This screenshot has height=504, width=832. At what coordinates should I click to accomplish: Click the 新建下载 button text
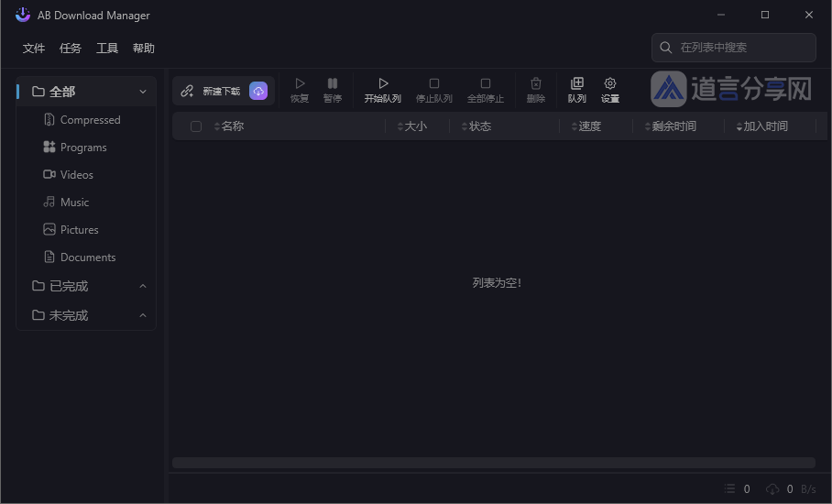(x=221, y=92)
